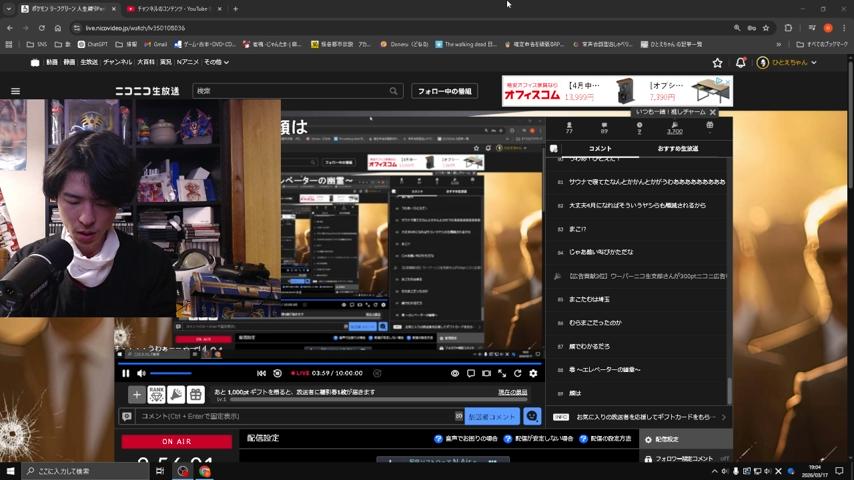Open the player settings gear

pyautogui.click(x=533, y=373)
